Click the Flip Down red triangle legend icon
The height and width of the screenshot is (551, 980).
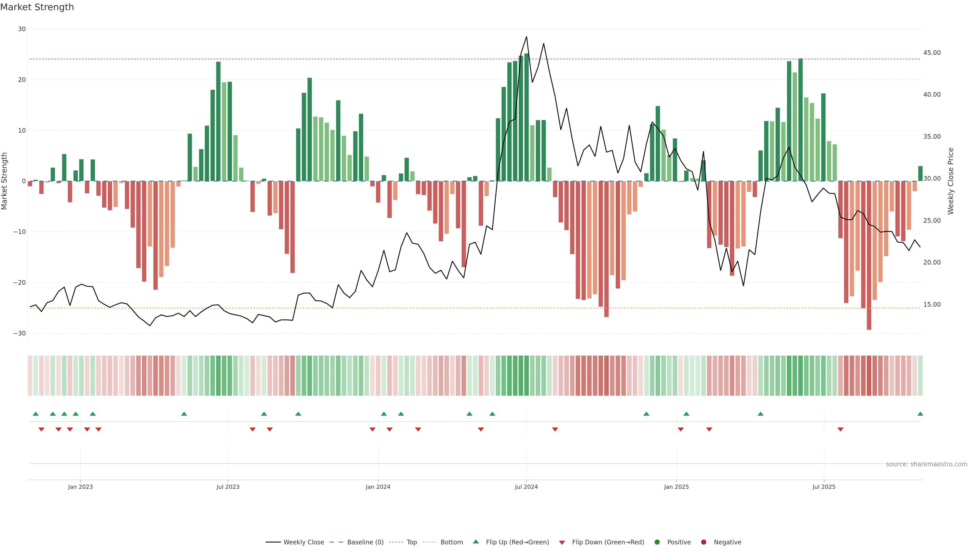(562, 542)
